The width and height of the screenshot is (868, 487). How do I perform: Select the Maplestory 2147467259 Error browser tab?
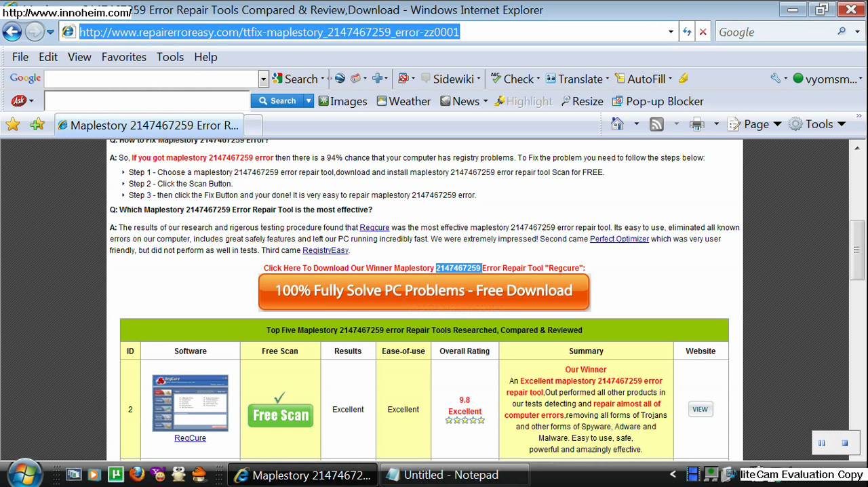[149, 125]
